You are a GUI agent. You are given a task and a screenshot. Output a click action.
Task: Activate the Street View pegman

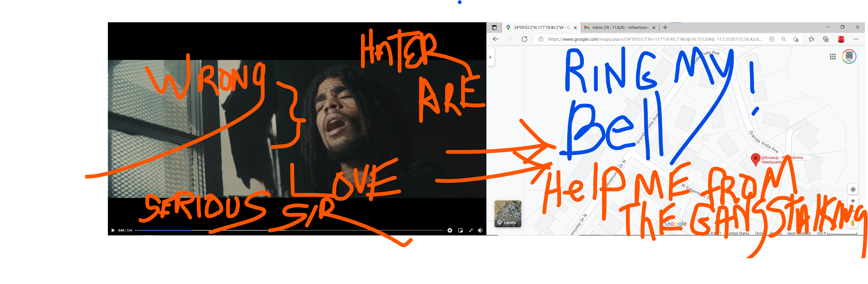(x=853, y=223)
